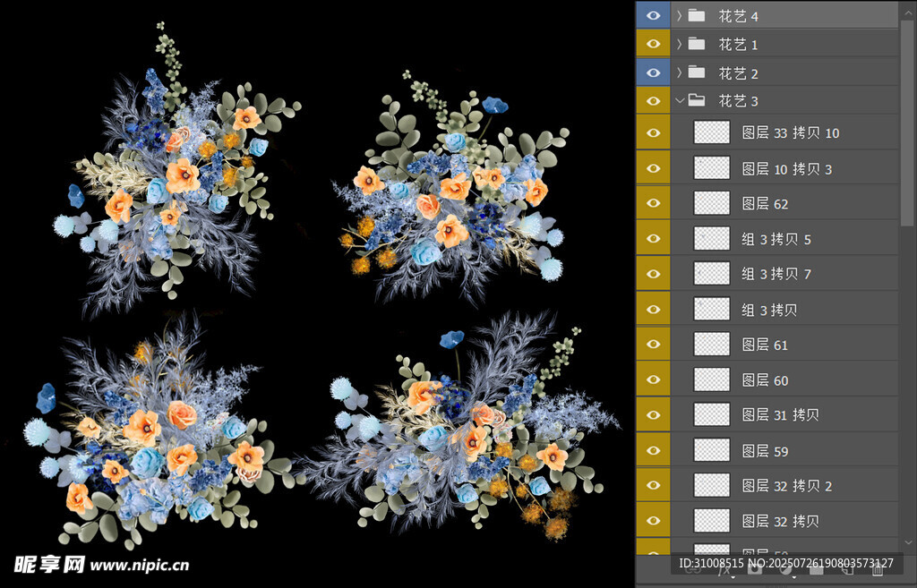
Task: Click the thumbnail of 图层 10 拷贝 3
Action: [712, 168]
